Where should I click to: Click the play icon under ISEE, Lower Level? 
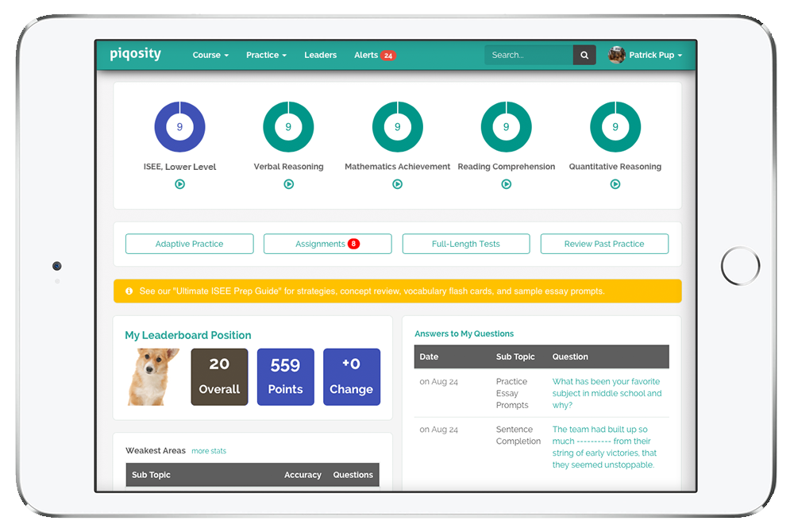tap(179, 184)
